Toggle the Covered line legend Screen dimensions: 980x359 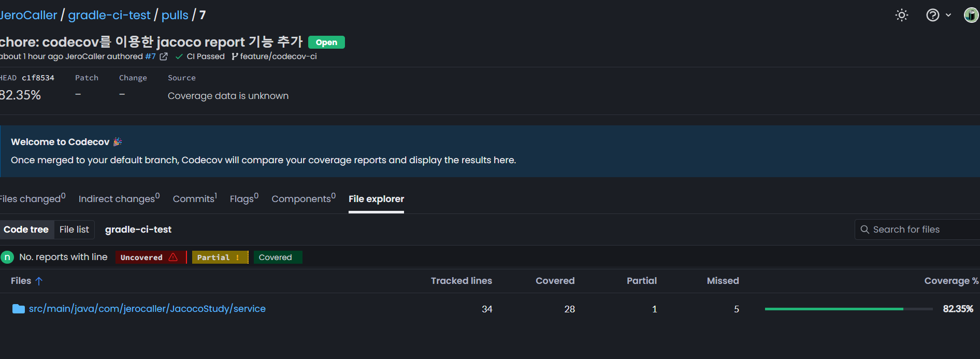(277, 257)
